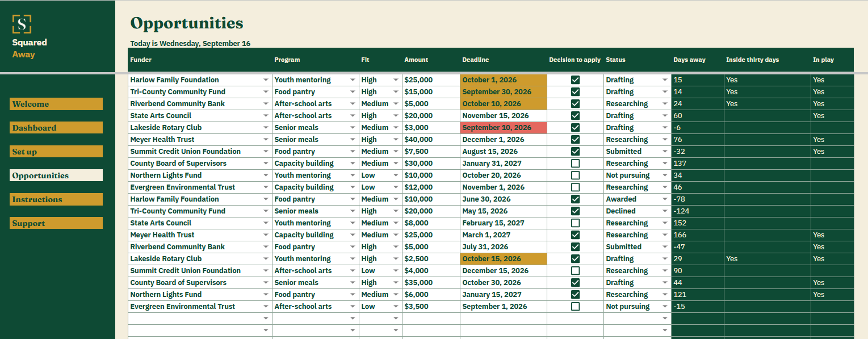
Task: Select the May 15, 2026 deadline cell
Action: tap(504, 211)
